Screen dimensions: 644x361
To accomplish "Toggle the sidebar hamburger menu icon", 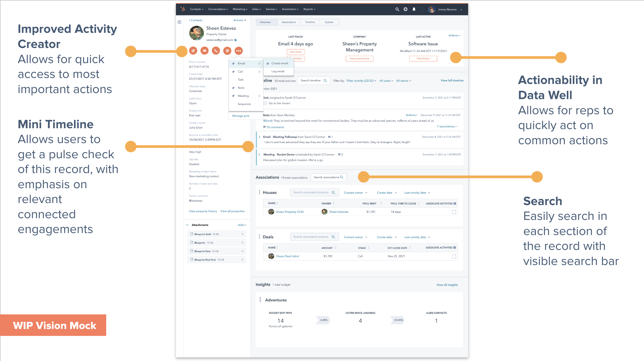I will [x=180, y=22].
